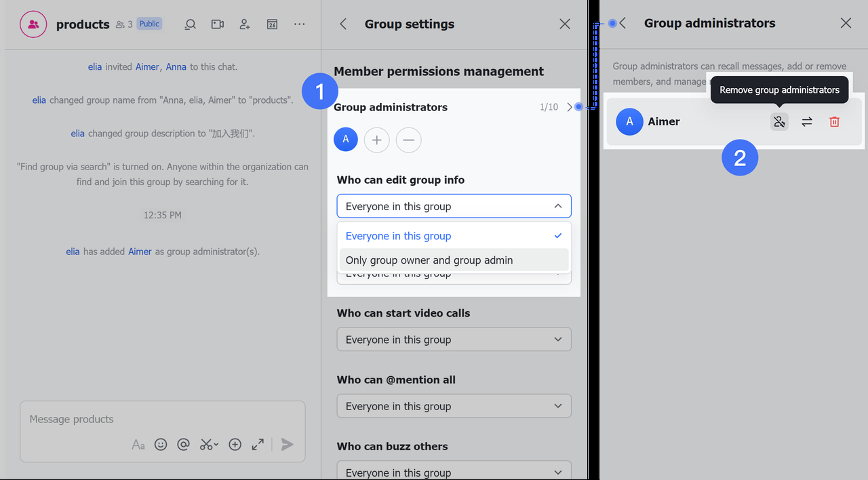Screen dimensions: 868x480
Task: Click the minus button to remove administrator
Action: click(x=409, y=140)
